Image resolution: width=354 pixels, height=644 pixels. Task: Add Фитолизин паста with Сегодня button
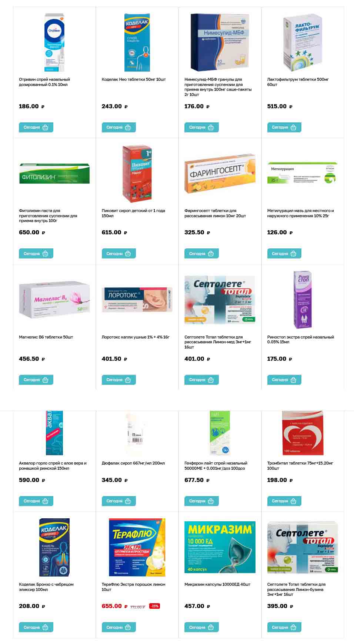[36, 254]
